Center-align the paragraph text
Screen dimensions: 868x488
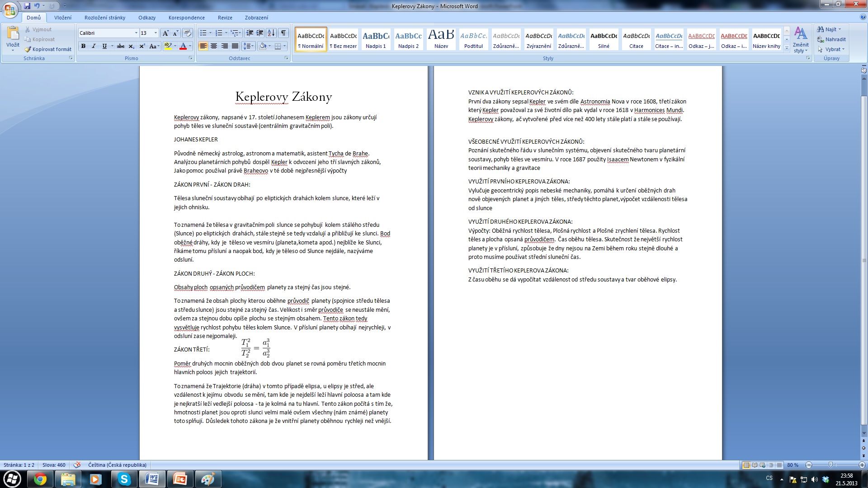[x=214, y=46]
